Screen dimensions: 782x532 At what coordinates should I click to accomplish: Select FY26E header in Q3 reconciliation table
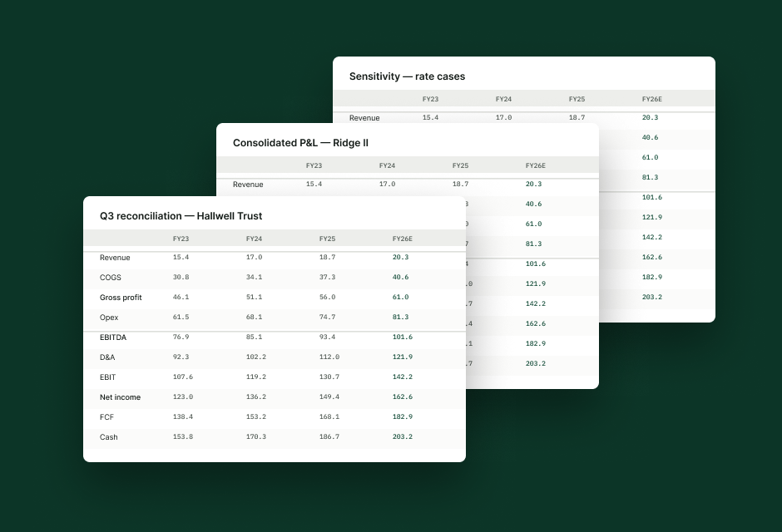pyautogui.click(x=402, y=239)
